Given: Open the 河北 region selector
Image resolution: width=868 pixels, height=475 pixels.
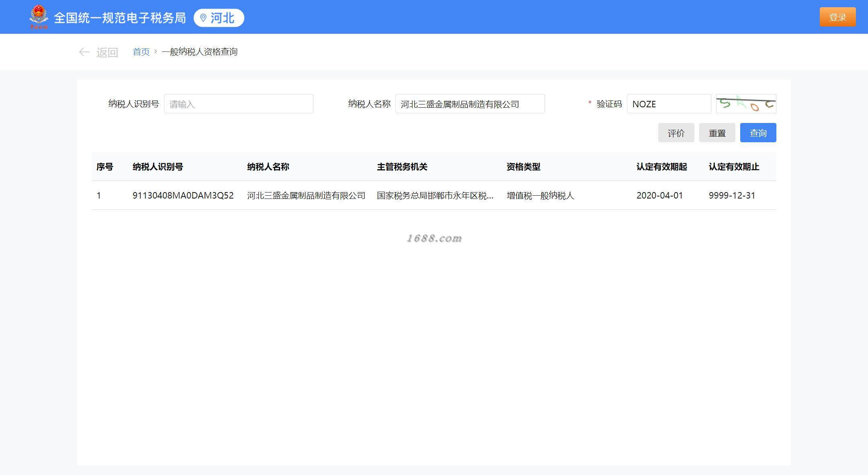Looking at the screenshot, I should (x=219, y=18).
